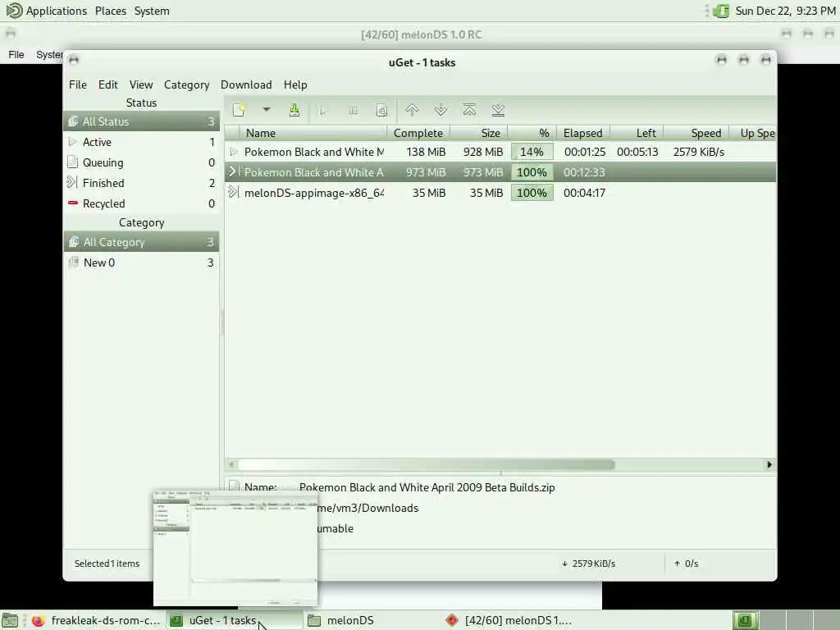Sort downloads by the Left column

tap(637, 133)
